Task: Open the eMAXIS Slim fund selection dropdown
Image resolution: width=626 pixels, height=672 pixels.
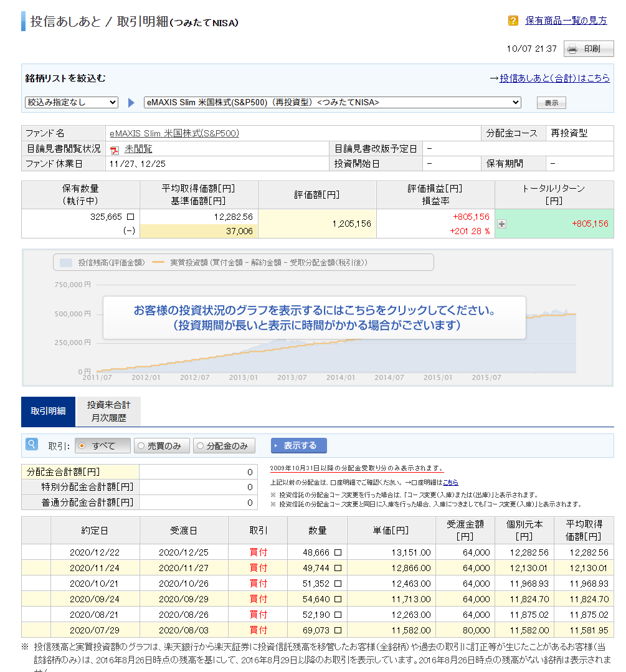Action: 332,102
